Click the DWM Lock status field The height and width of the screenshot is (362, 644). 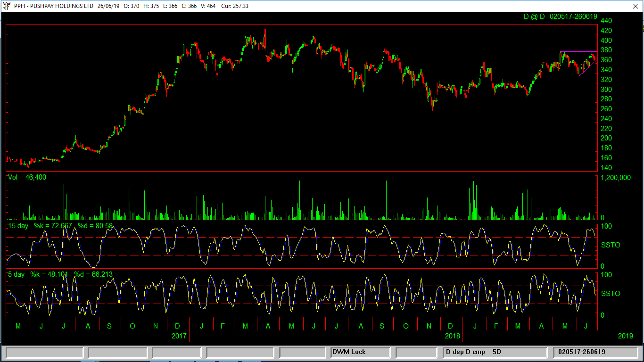361,352
